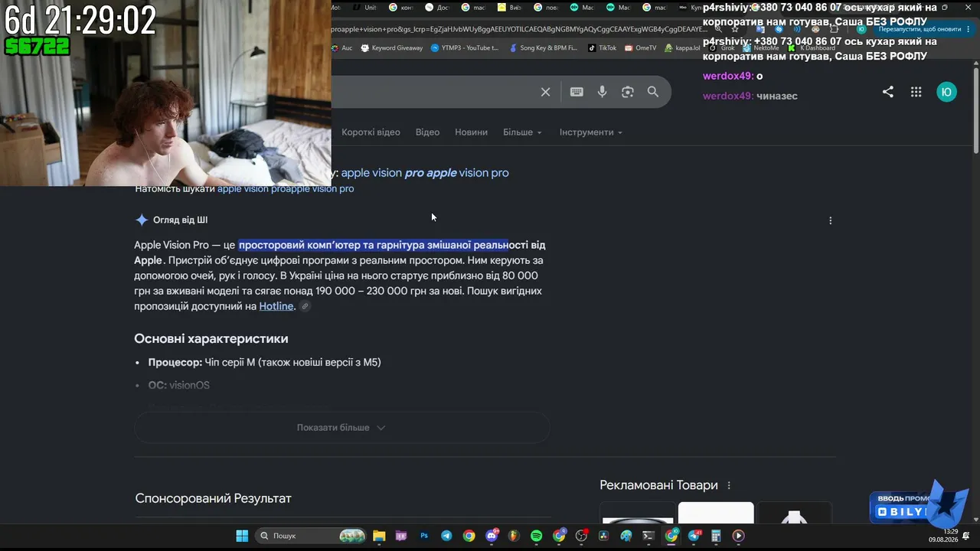The width and height of the screenshot is (980, 551).
Task: Open the Windows Start menu
Action: click(x=242, y=536)
